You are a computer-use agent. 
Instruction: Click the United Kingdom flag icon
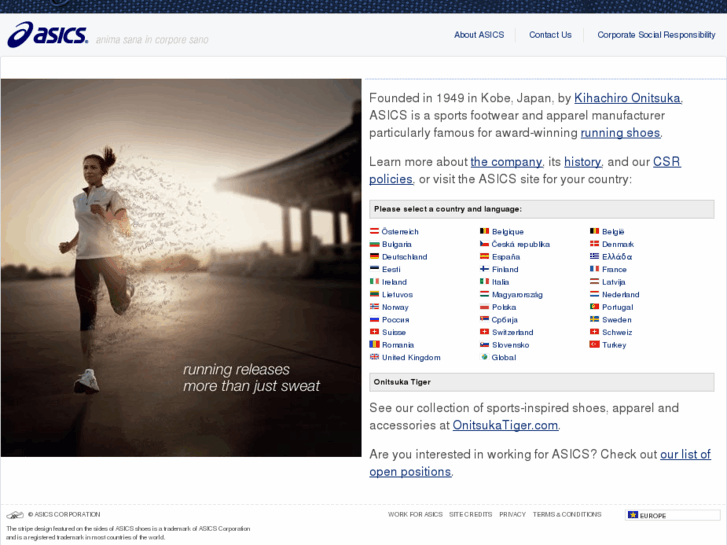click(x=374, y=357)
